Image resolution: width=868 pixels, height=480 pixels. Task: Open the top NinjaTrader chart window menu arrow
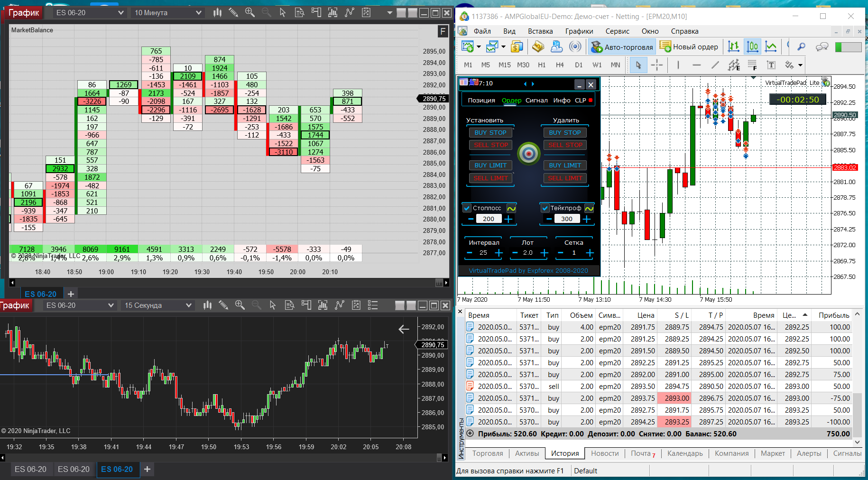coord(390,13)
